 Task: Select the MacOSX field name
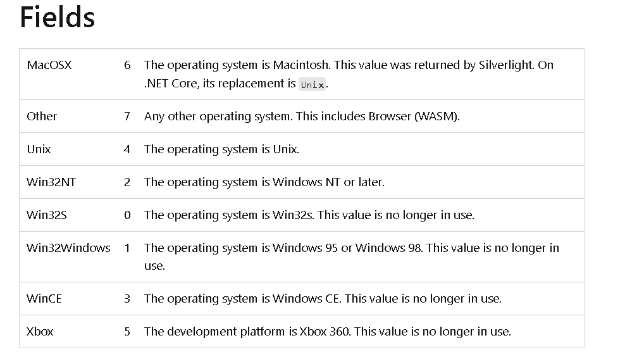(49, 65)
